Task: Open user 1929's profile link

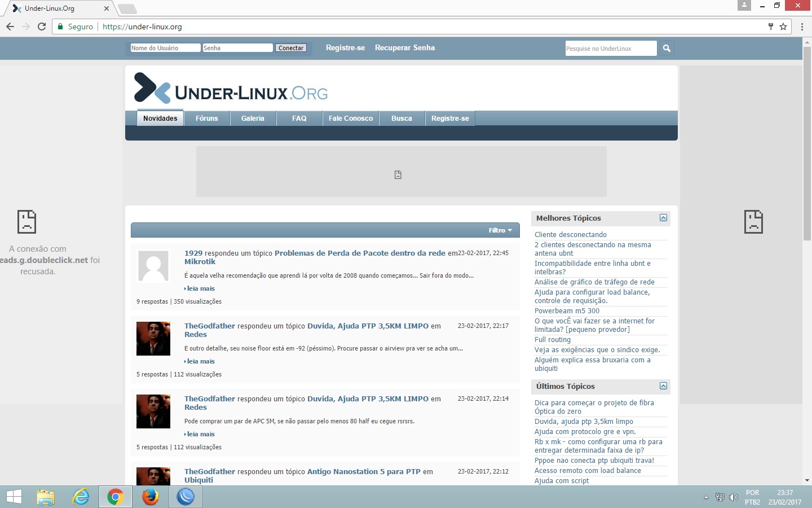Action: point(193,253)
